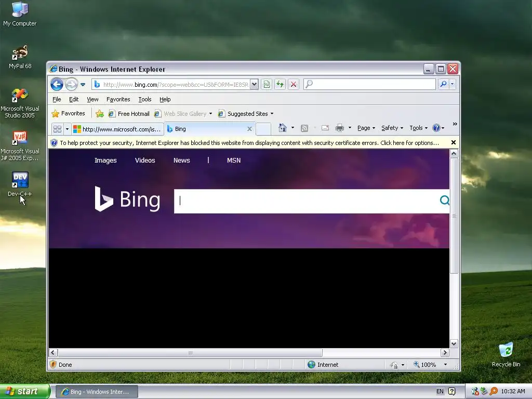Refresh the page with the Refresh icon
This screenshot has width=532, height=399.
280,85
